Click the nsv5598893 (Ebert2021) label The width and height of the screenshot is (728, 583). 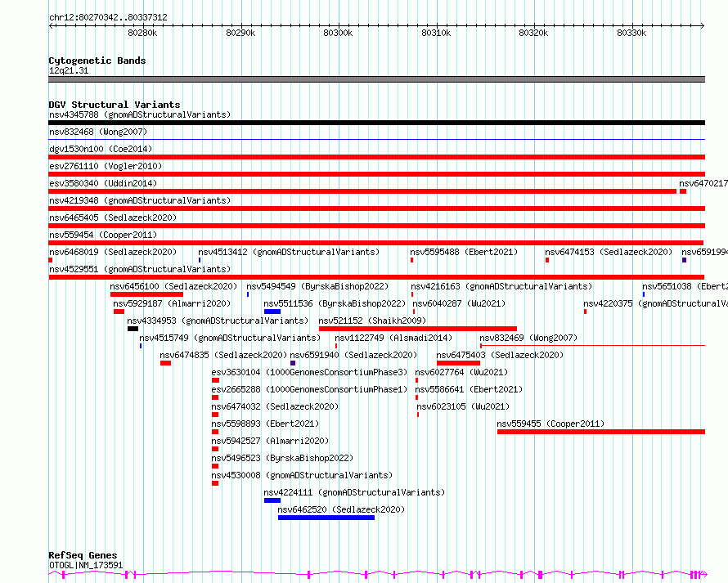point(265,424)
